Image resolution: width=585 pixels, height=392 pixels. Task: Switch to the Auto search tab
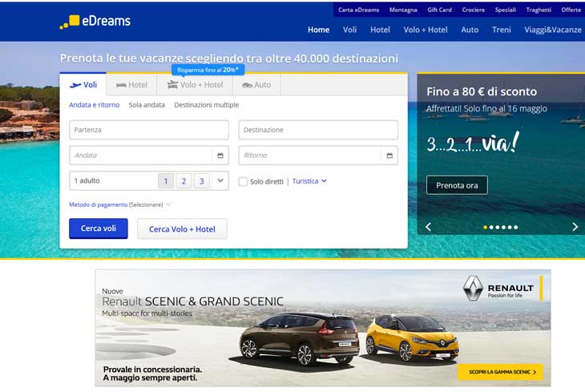click(256, 85)
